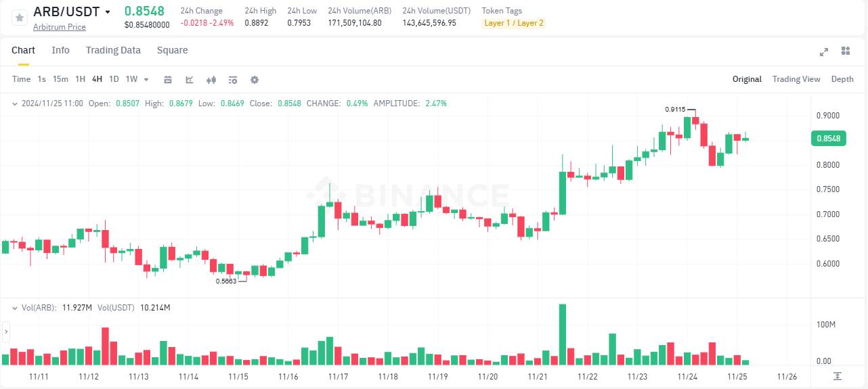Viewport: 868px width, 389px height.
Task: Collapse the OHLC info line chevron
Action: point(15,104)
